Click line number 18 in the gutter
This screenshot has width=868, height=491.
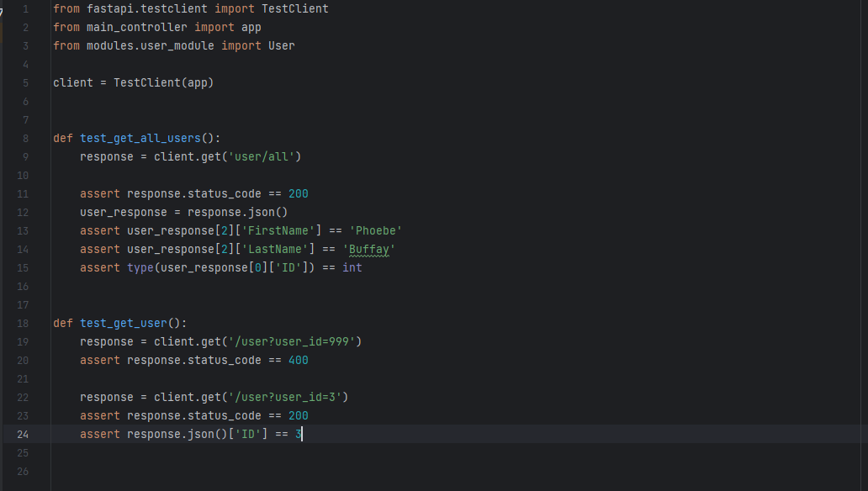pos(23,323)
